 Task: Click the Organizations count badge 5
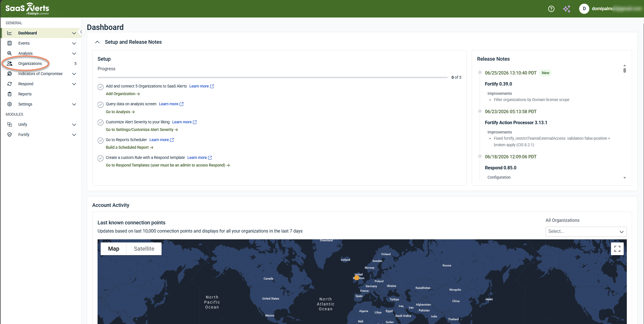tap(75, 64)
